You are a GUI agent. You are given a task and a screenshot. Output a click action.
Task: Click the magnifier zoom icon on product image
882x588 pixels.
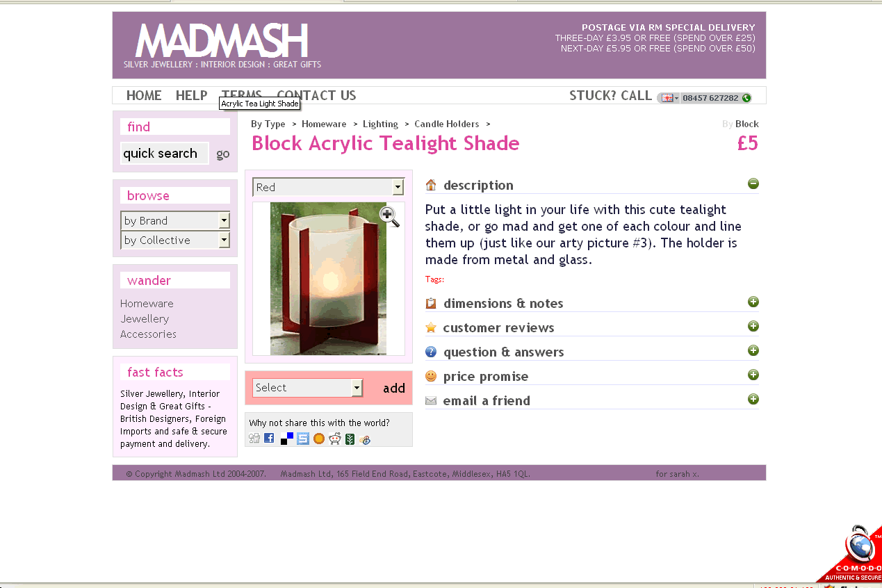point(390,217)
